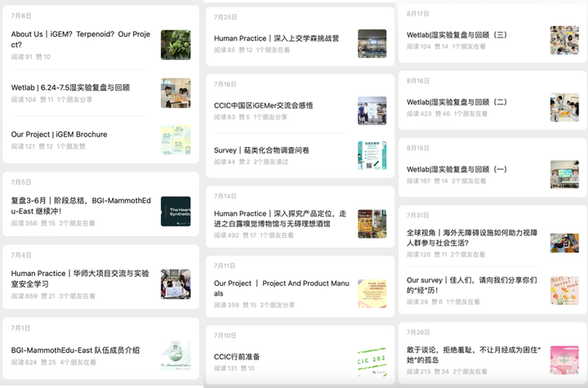588x388 pixels.
Task: Open the About Us iGEM Terpenoid article
Action: click(x=82, y=39)
